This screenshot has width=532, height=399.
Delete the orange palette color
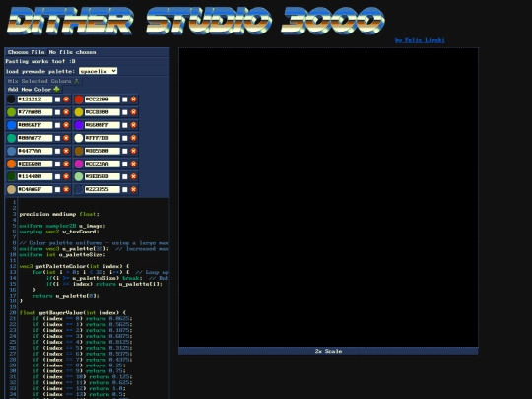pos(66,164)
